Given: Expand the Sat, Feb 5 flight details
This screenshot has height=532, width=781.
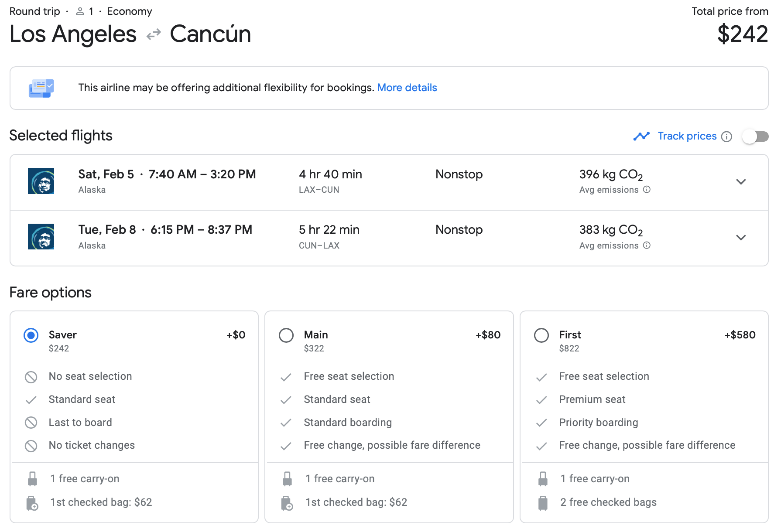Looking at the screenshot, I should pyautogui.click(x=740, y=182).
